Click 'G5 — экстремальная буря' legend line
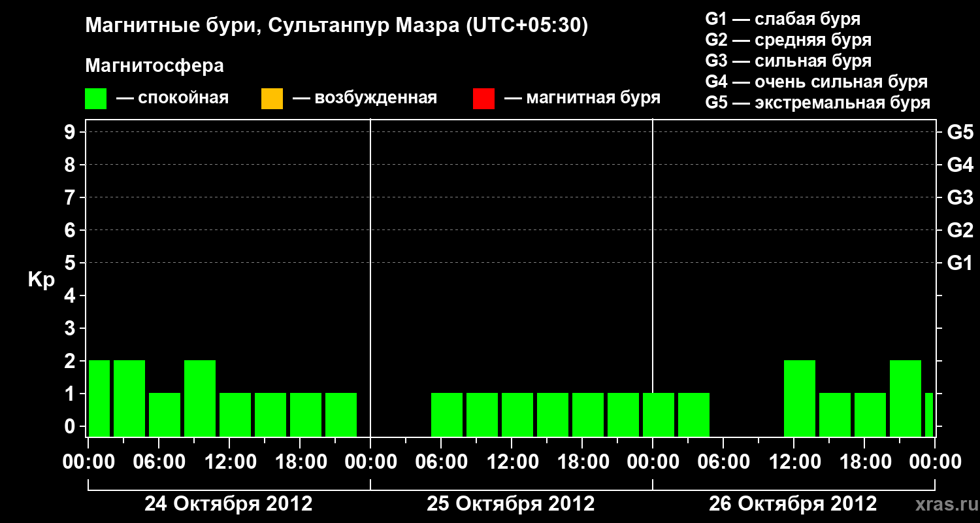The height and width of the screenshot is (523, 980). pos(818,103)
